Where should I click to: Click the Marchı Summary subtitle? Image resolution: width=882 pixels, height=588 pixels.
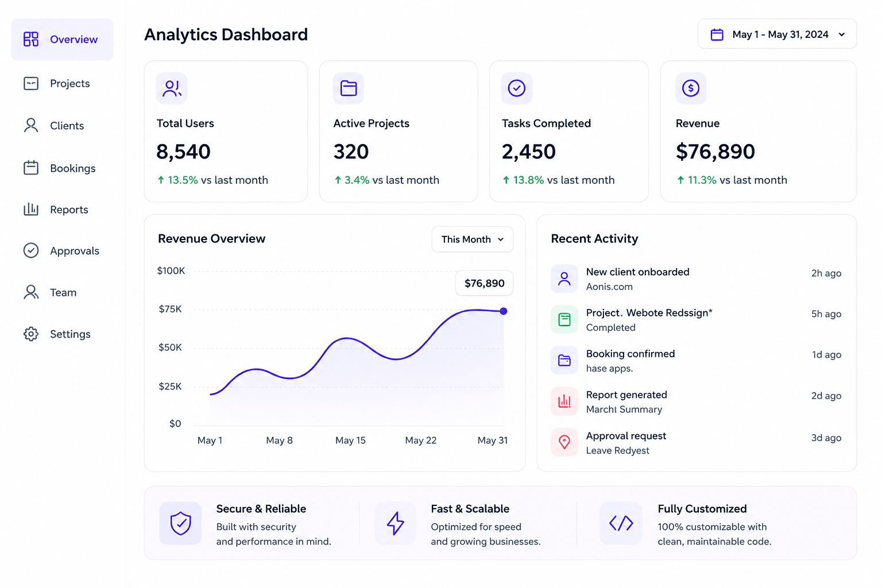(624, 409)
